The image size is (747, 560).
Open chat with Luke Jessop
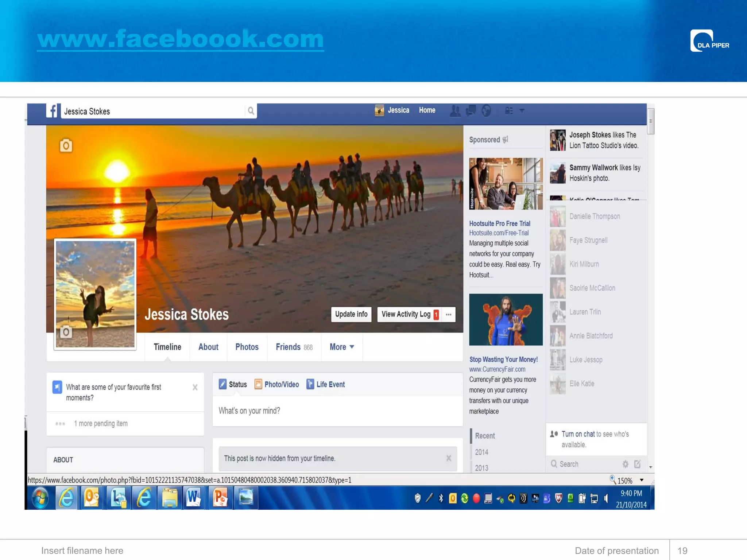click(597, 360)
